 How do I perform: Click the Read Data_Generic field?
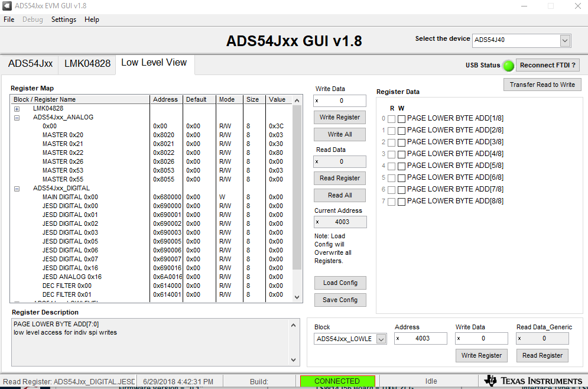coord(542,338)
